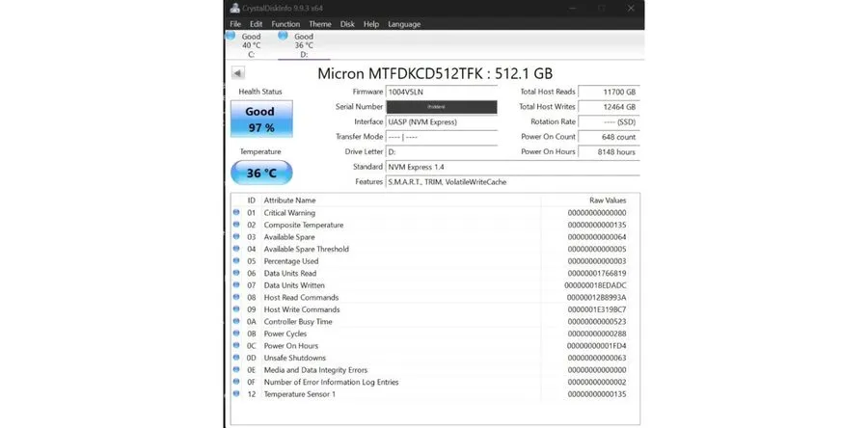The image size is (868, 428).
Task: Click the status dot for Media and Data Integrity Errors
Action: tap(236, 369)
